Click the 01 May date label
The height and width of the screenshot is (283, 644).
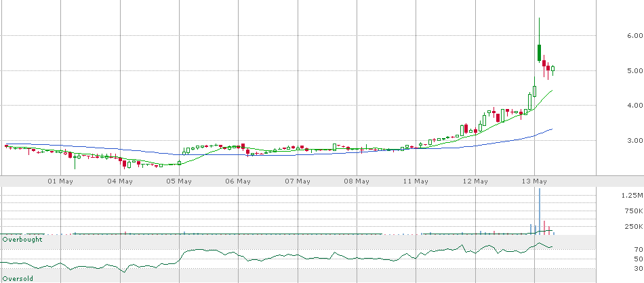[x=60, y=181]
